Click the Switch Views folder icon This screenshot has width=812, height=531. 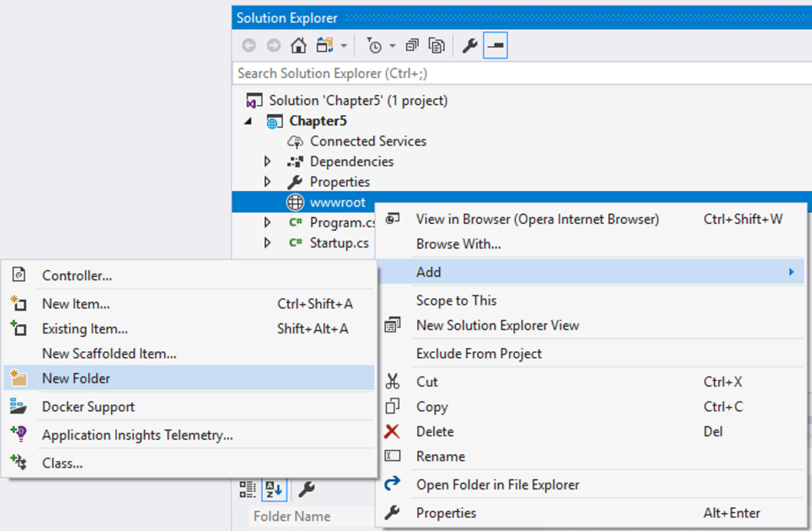[324, 45]
